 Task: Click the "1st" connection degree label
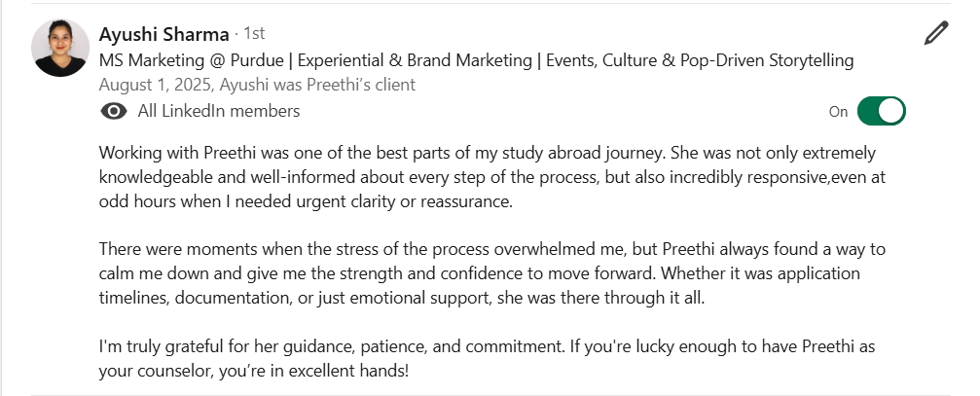click(x=253, y=34)
